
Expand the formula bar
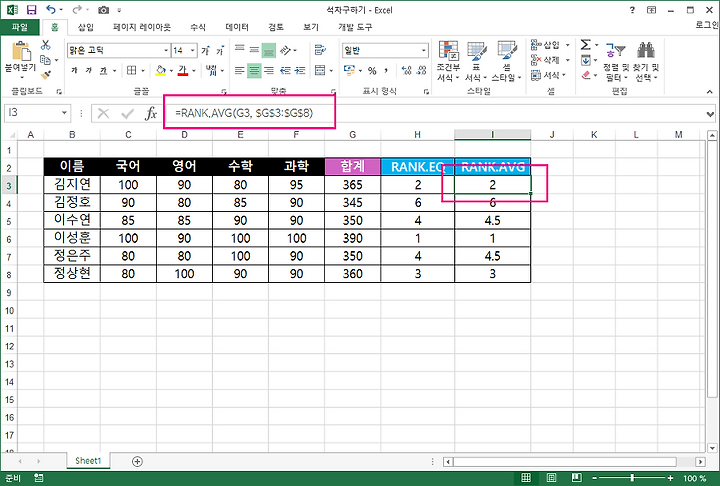coord(710,113)
